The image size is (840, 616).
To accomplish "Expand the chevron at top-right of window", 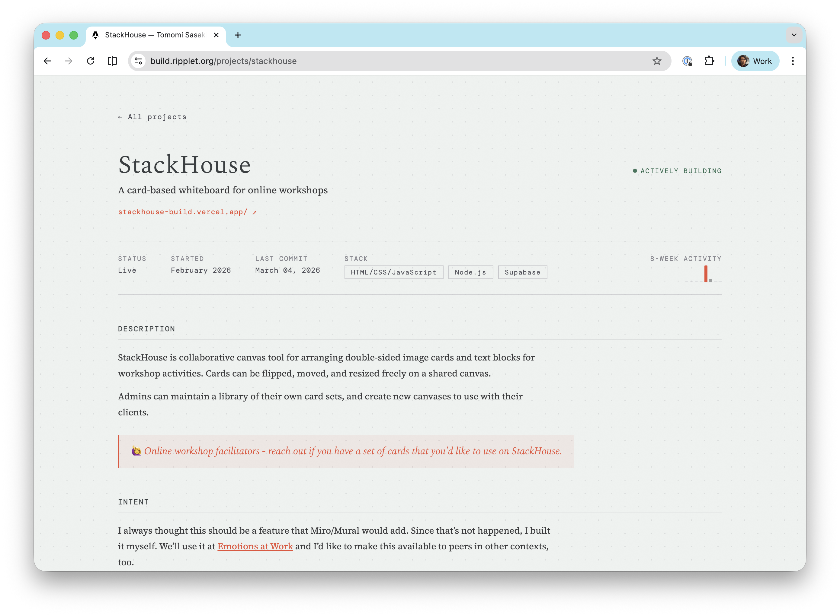I will [794, 35].
